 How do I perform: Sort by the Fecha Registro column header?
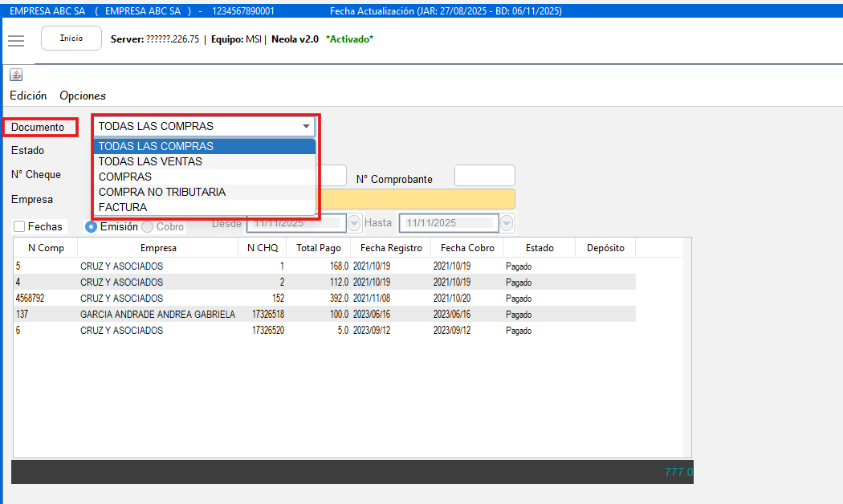391,248
